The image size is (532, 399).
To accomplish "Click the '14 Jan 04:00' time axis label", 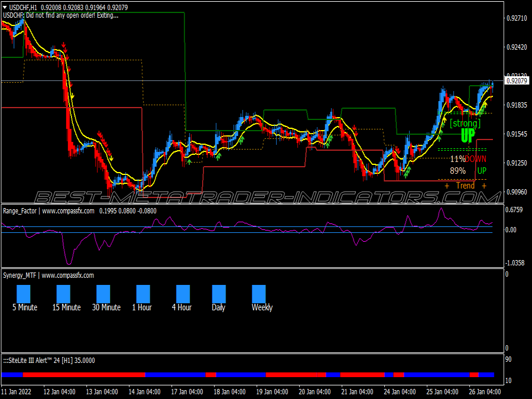I will pos(145,392).
